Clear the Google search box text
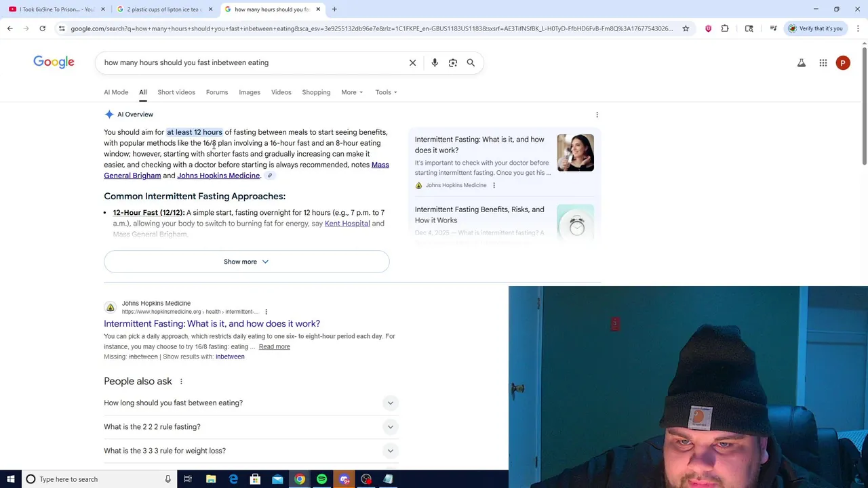The width and height of the screenshot is (868, 488). coord(412,62)
